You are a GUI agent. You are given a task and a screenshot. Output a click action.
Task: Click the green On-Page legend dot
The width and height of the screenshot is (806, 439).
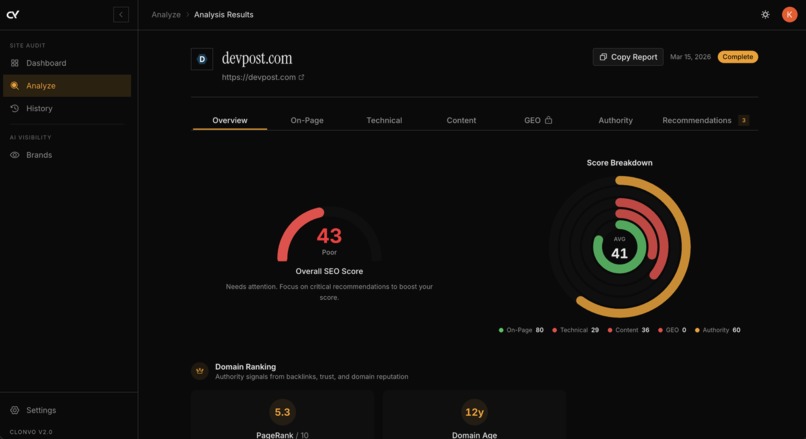pyautogui.click(x=501, y=330)
